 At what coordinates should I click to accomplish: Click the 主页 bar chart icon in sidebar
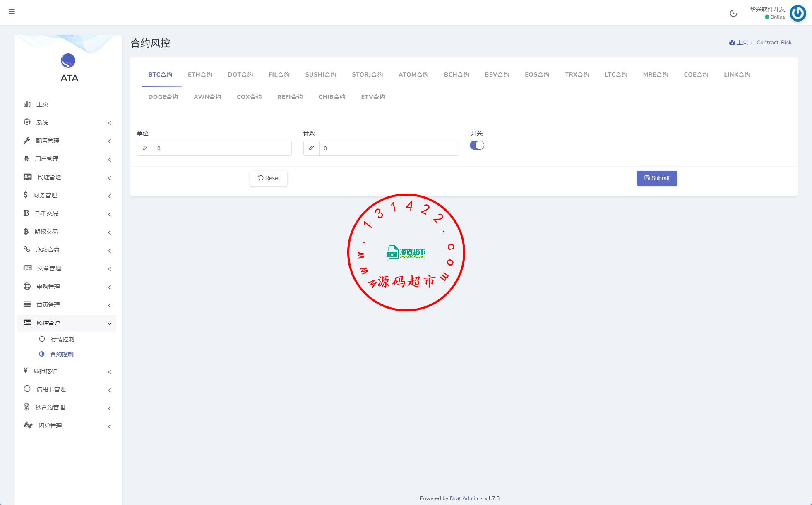pos(27,104)
